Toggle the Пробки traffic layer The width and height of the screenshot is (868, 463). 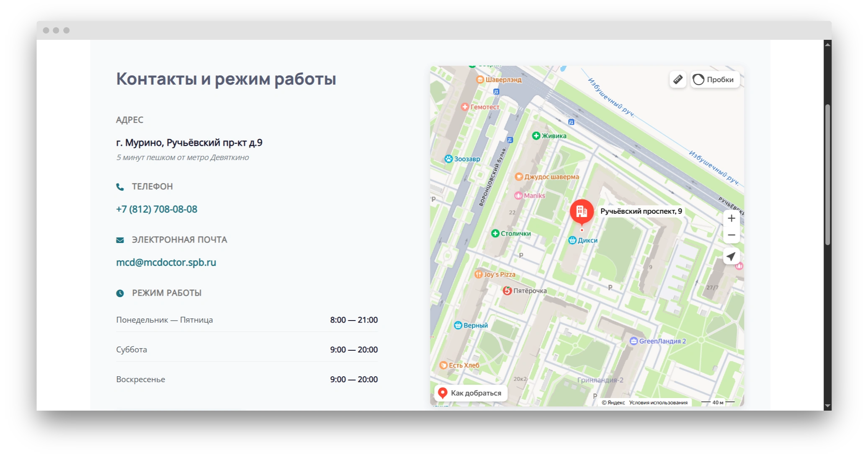715,79
